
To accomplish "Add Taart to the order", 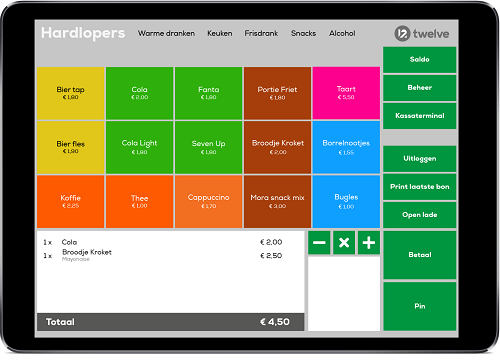I will click(346, 93).
